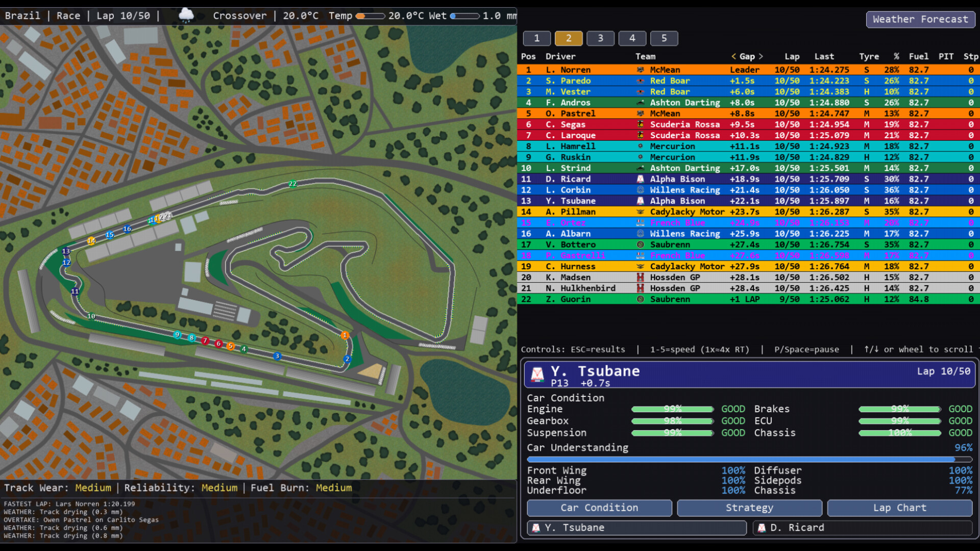Set race speed to 1x
The height and width of the screenshot is (551, 980).
(x=536, y=38)
